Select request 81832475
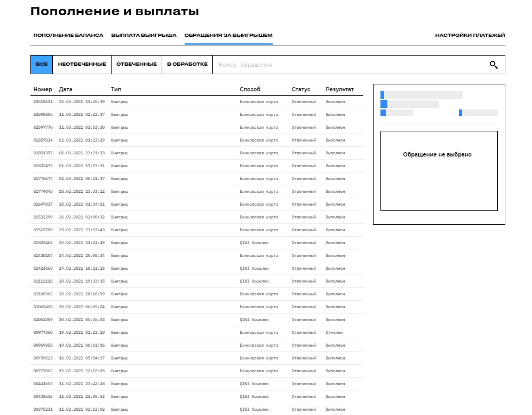Screen dimensions: 532x415 click(197, 166)
